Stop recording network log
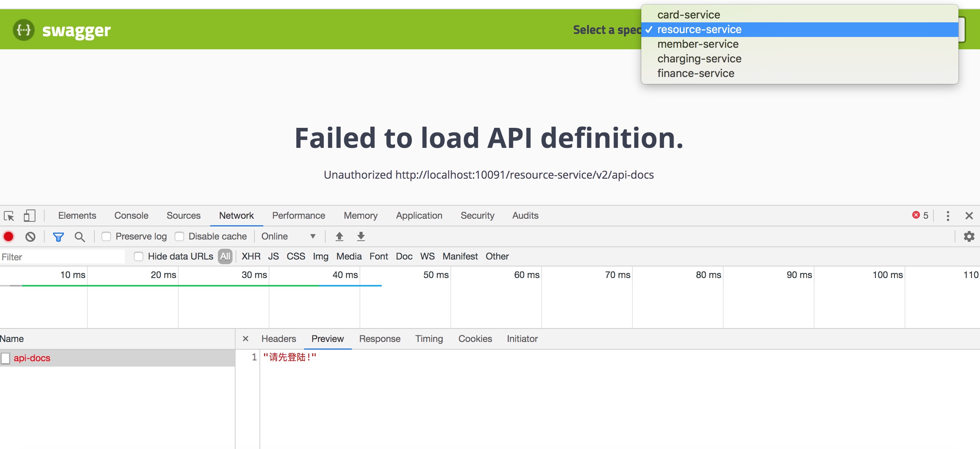This screenshot has height=449, width=980. 8,236
